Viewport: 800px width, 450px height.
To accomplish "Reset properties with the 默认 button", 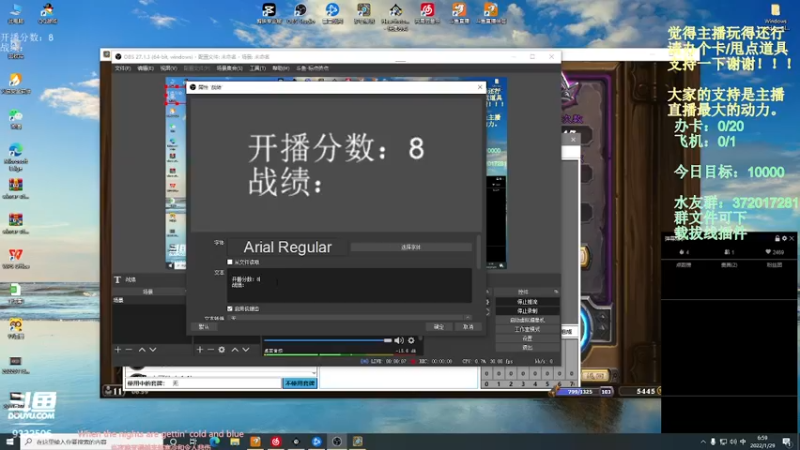I will click(x=204, y=327).
